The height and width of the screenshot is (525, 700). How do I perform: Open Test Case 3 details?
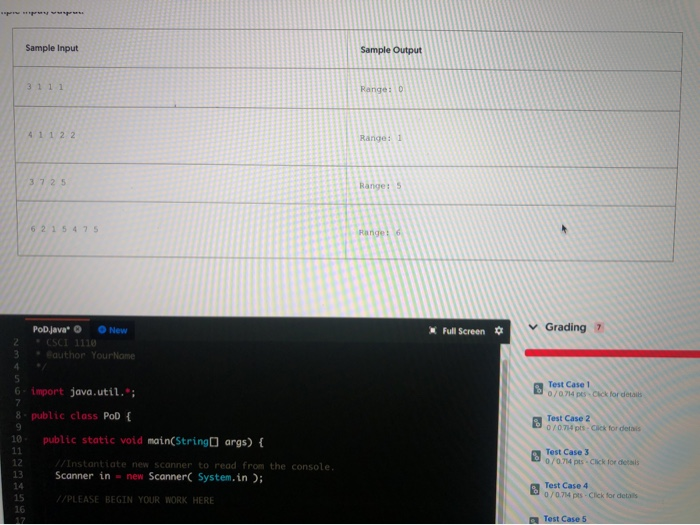point(567,452)
